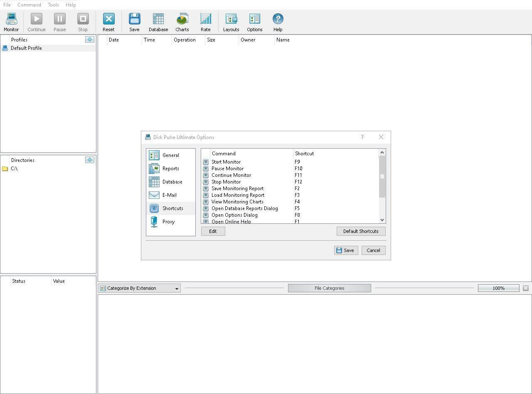
Task: Click Cancel button in options dialog
Action: pos(373,250)
